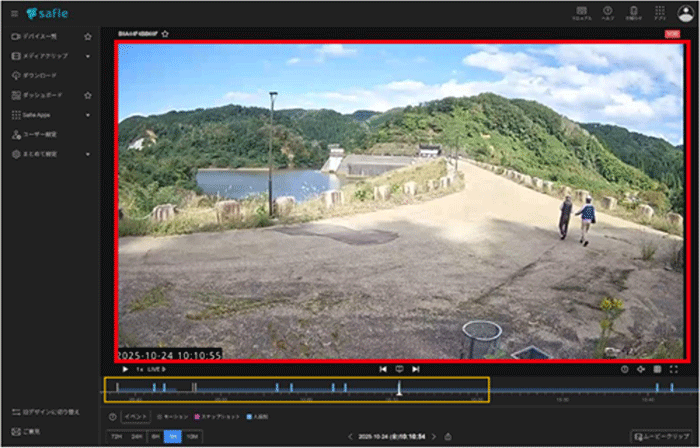Favorite the camera with title star icon
The image size is (700, 448).
pyautogui.click(x=165, y=33)
